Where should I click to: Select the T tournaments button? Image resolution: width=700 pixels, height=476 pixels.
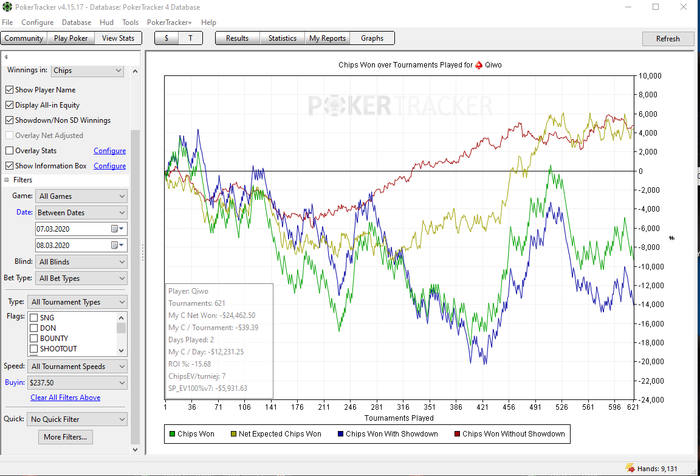coord(190,38)
